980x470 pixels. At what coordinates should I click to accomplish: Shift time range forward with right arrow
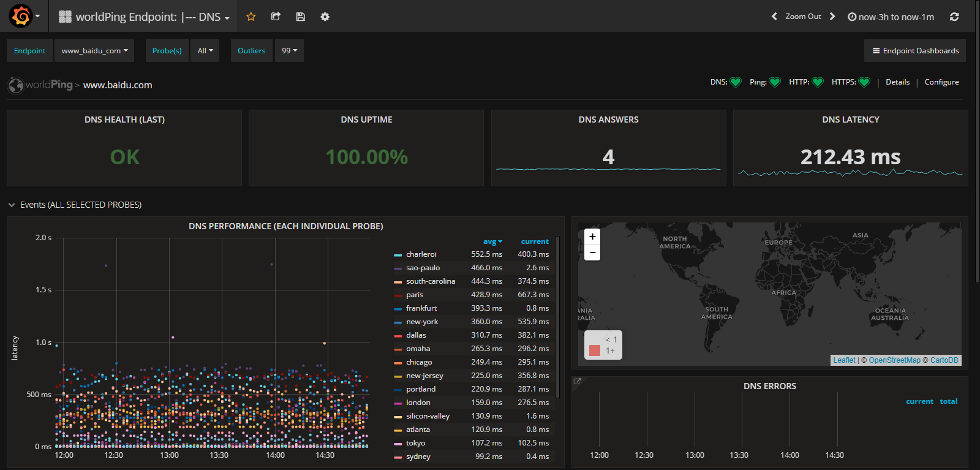point(832,17)
